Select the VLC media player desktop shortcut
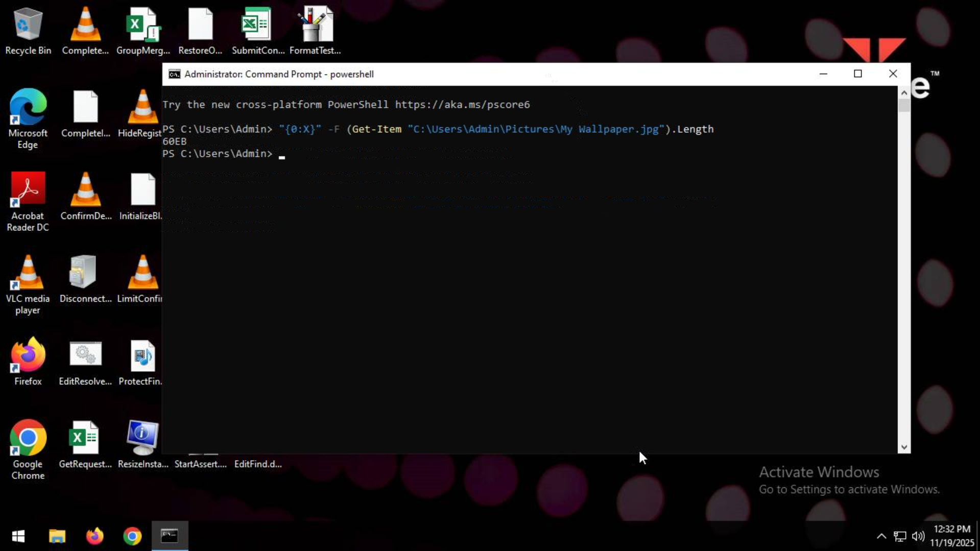 point(28,284)
